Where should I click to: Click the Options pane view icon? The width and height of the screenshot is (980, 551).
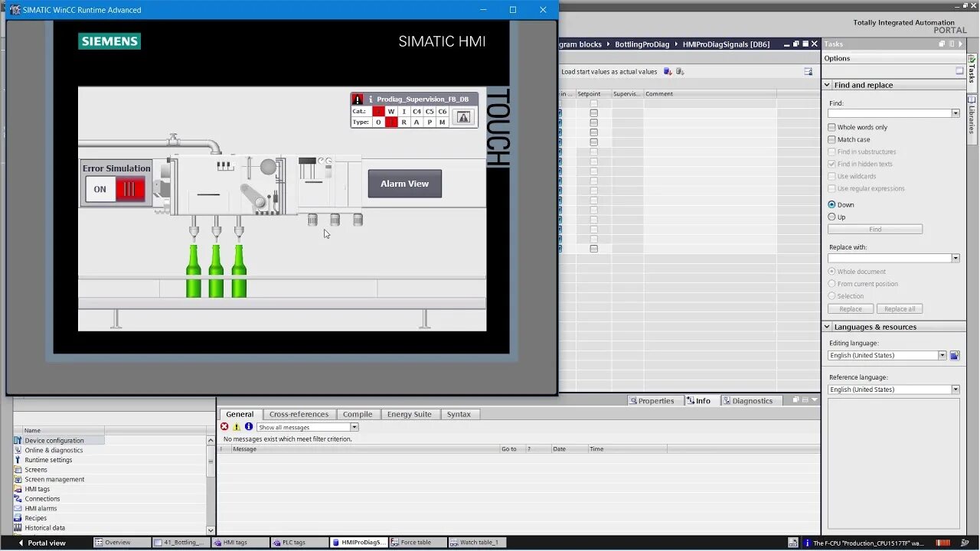(x=959, y=71)
